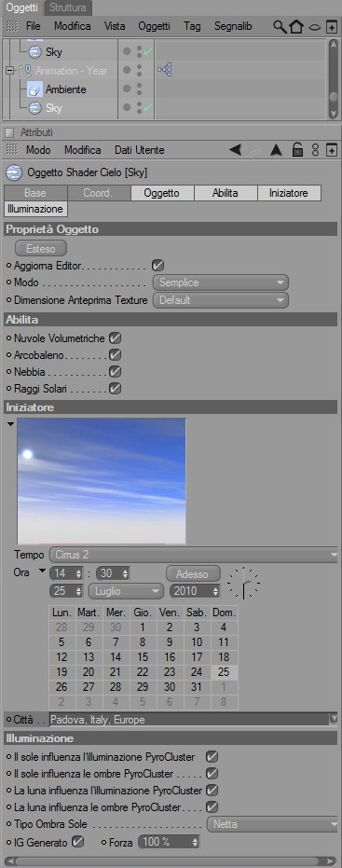Click the green check mark on Ambiente's Sky child row
Viewport: 342px width, 868px height.
pos(148,108)
